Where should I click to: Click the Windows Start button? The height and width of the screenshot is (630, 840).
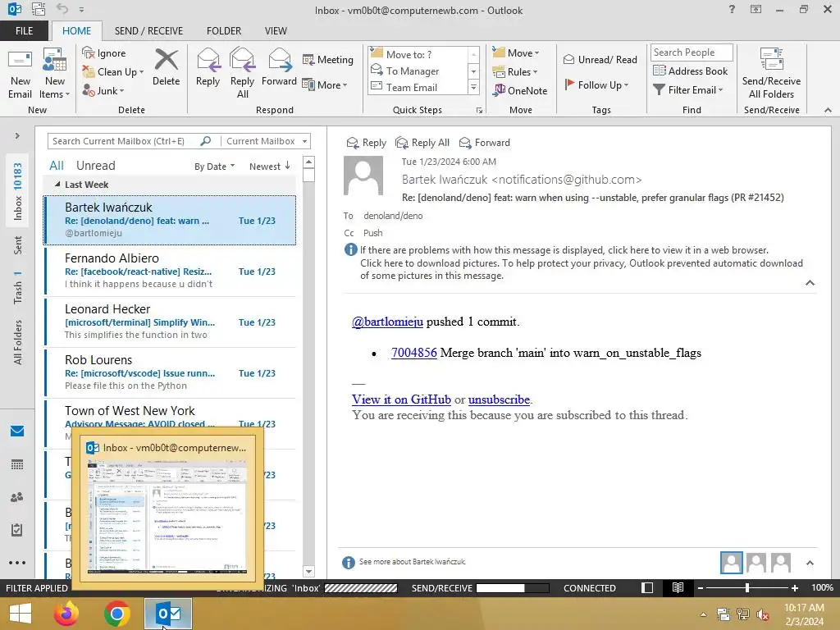[21, 614]
